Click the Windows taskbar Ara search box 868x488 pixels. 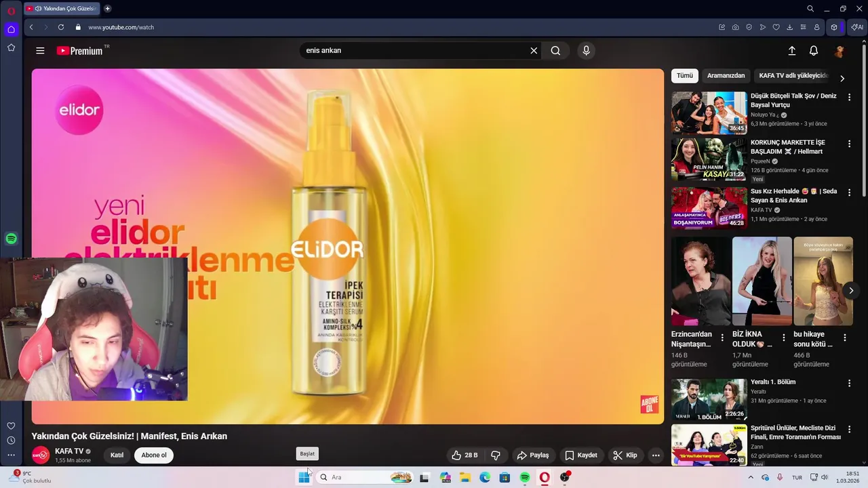tap(366, 478)
